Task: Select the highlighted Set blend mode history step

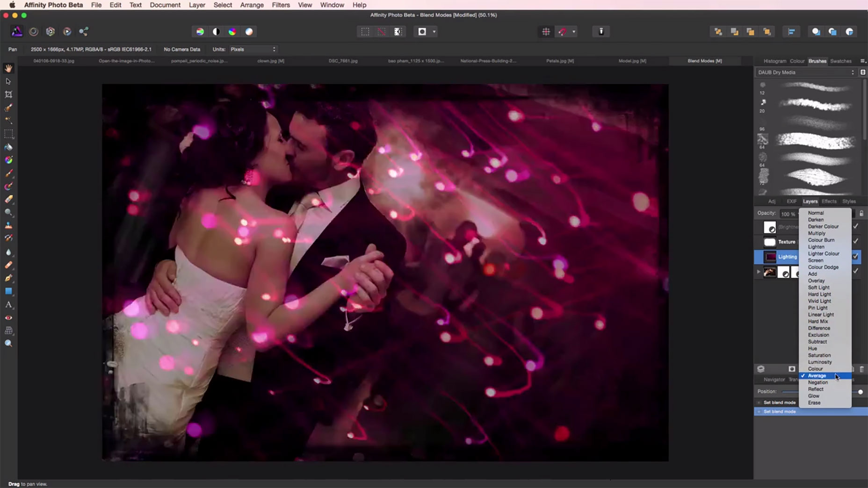Action: [x=811, y=412]
